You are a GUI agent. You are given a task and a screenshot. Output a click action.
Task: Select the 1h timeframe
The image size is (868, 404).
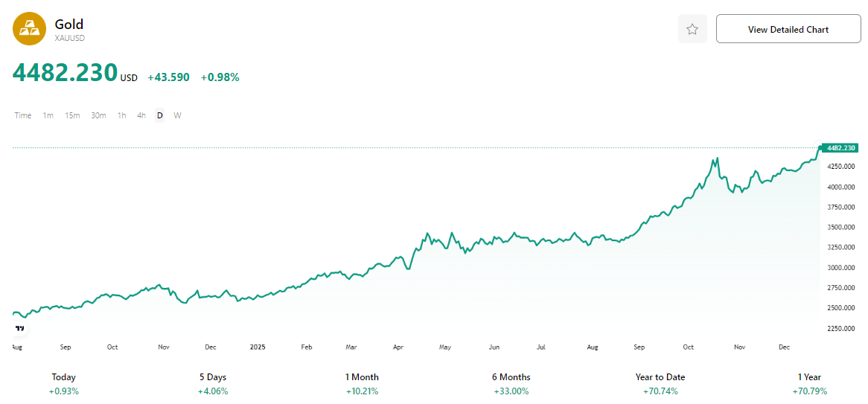point(121,115)
